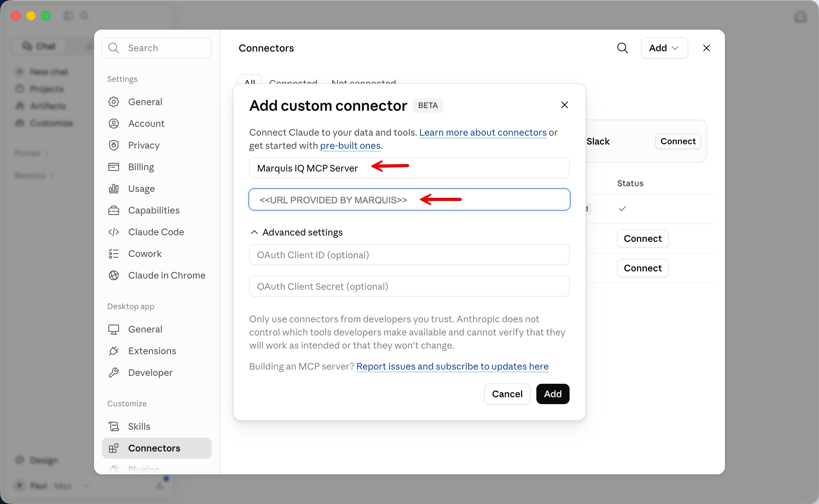Screen dimensions: 819x504
Task: Select Billing in the settings list
Action: pos(157,167)
